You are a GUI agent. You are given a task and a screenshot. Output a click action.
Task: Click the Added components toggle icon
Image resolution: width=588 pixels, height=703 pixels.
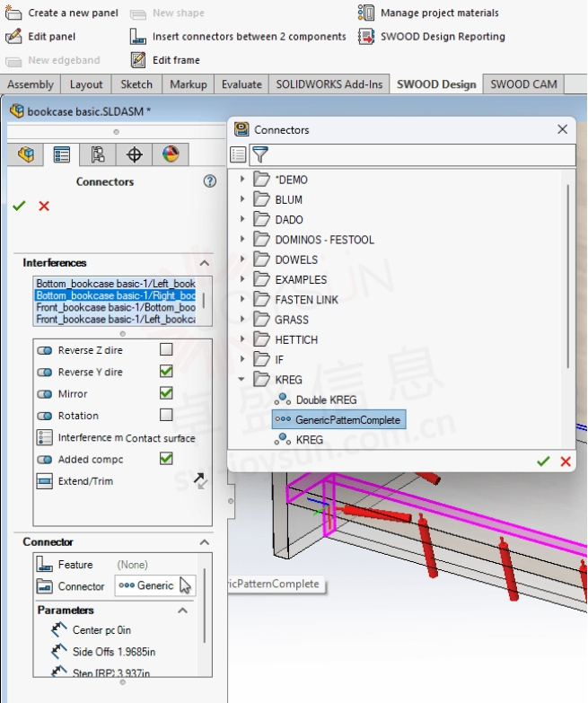click(x=44, y=460)
